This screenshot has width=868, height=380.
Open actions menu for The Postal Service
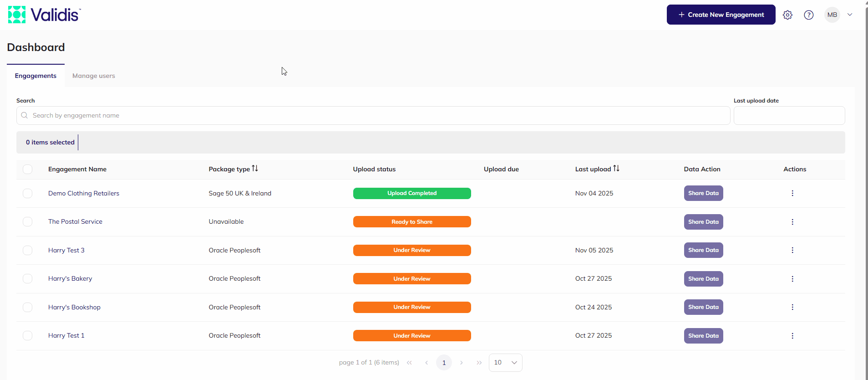point(792,222)
